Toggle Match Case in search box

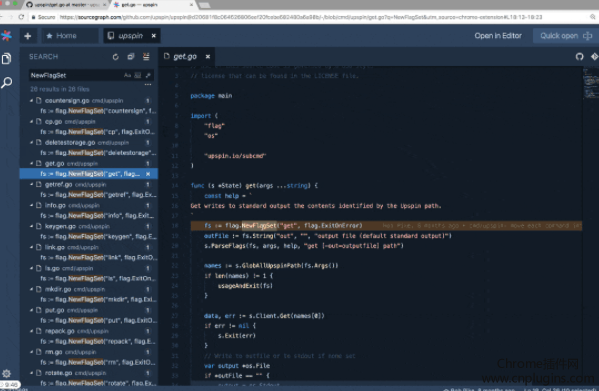coord(127,76)
